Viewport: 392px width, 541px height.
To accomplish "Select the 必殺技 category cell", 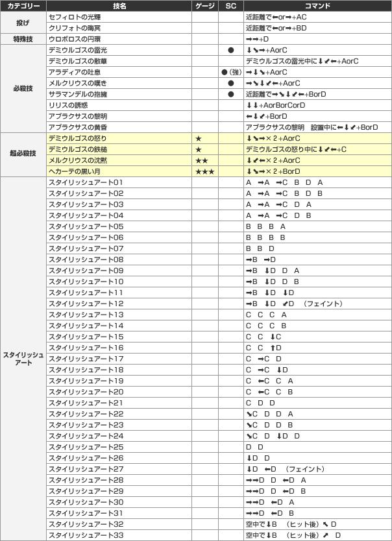I will click(x=23, y=89).
